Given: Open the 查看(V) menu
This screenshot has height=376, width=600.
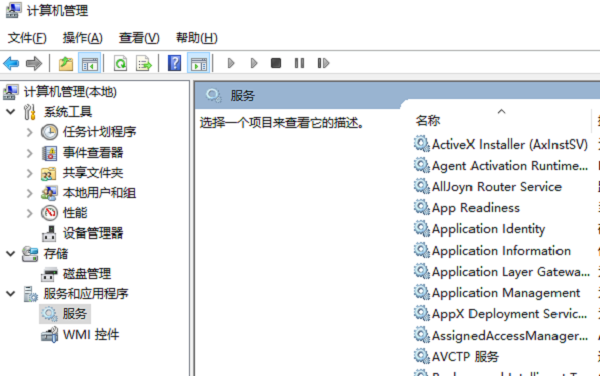Looking at the screenshot, I should coord(139,38).
